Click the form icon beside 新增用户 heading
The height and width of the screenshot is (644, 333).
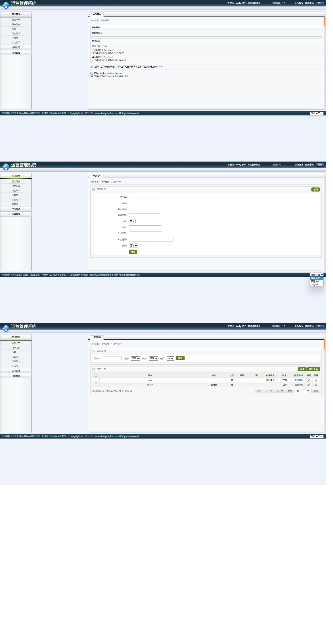tap(94, 189)
